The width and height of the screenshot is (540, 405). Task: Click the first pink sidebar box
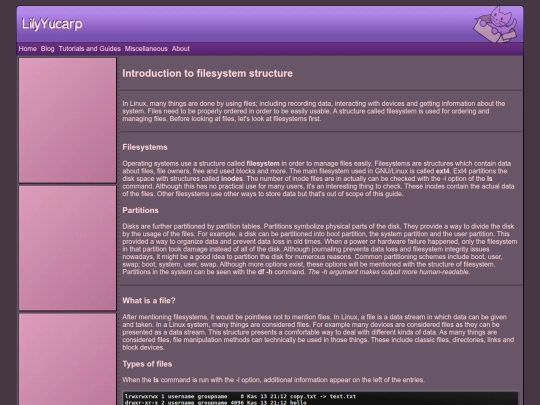(68, 120)
